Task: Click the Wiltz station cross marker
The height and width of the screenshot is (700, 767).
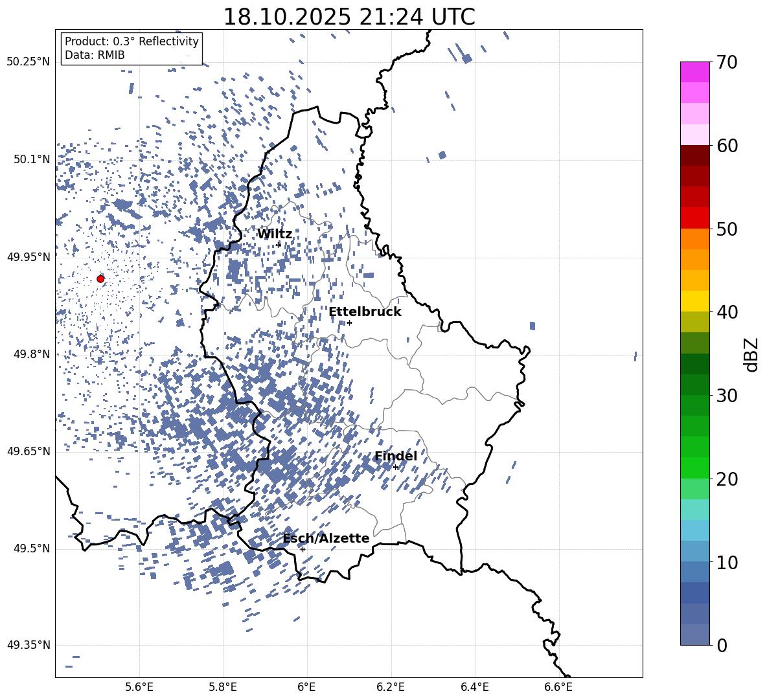Action: (279, 244)
